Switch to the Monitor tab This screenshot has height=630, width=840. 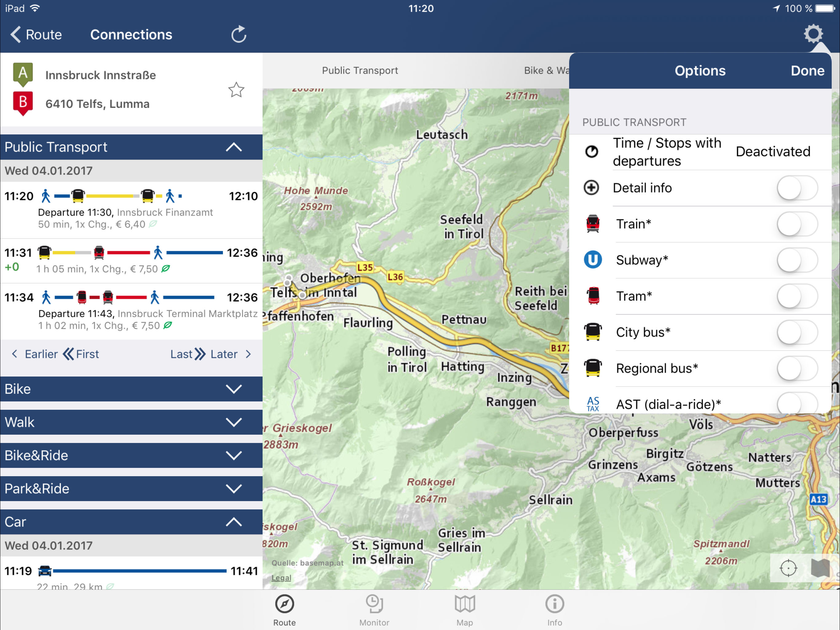coord(374,611)
